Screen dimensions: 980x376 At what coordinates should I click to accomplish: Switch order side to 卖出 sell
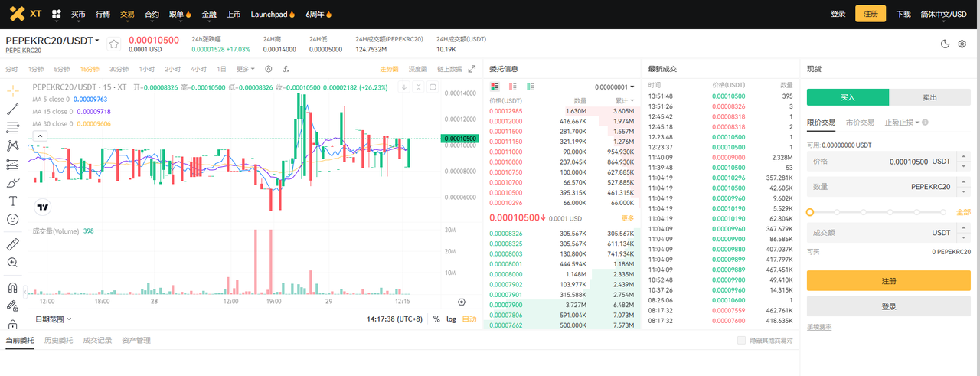pos(930,97)
